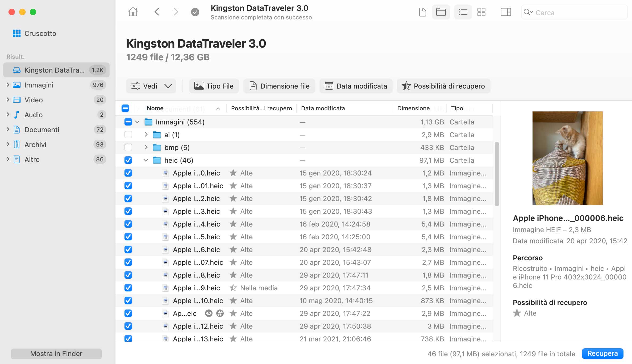Click the heic (46) folder icon
The height and width of the screenshot is (364, 632).
tap(157, 160)
